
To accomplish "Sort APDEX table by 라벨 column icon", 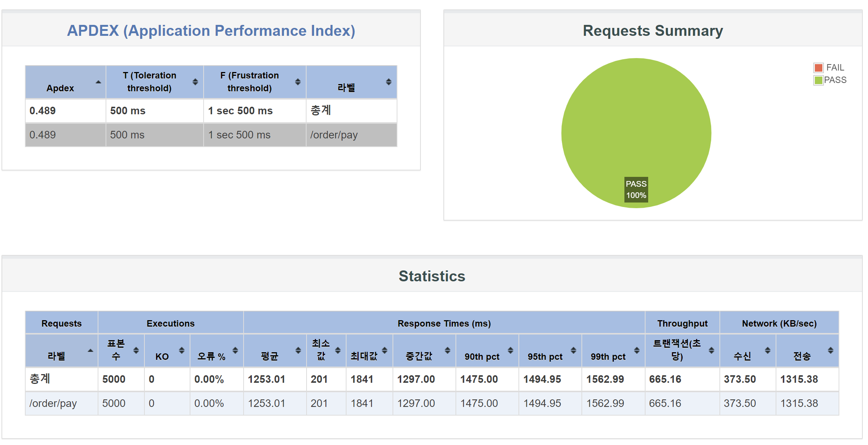I will 388,82.
